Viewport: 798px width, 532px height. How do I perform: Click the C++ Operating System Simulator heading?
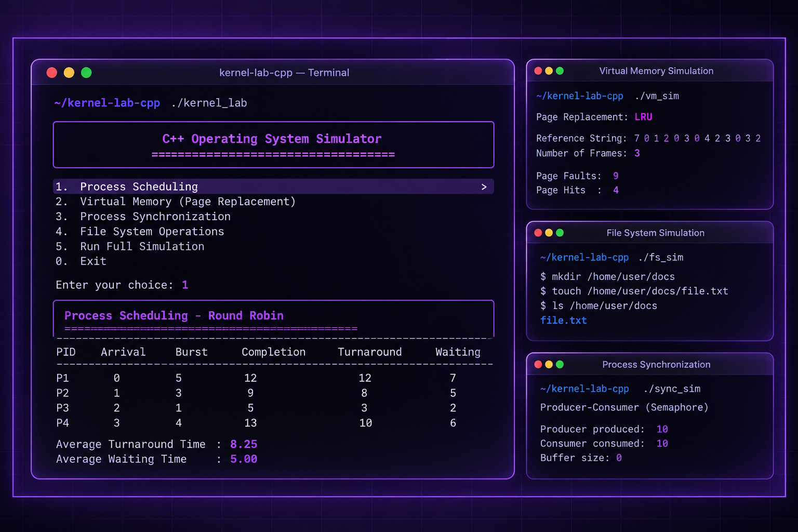(x=272, y=139)
